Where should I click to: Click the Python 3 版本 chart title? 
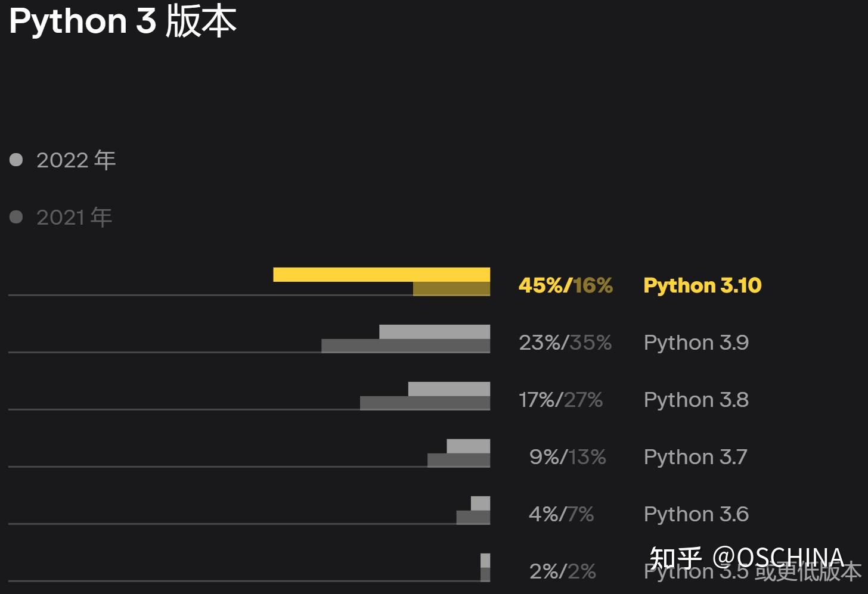(123, 21)
